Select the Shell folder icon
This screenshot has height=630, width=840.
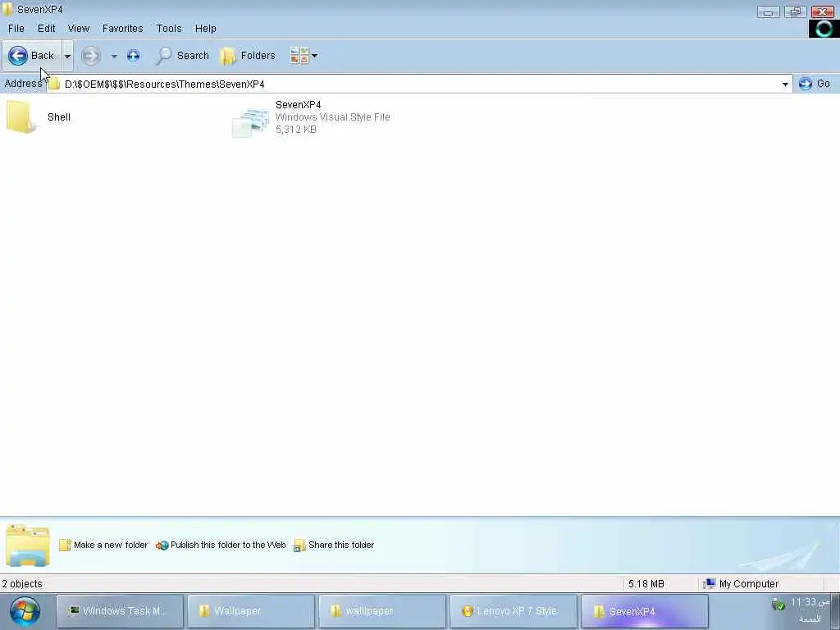click(x=21, y=116)
